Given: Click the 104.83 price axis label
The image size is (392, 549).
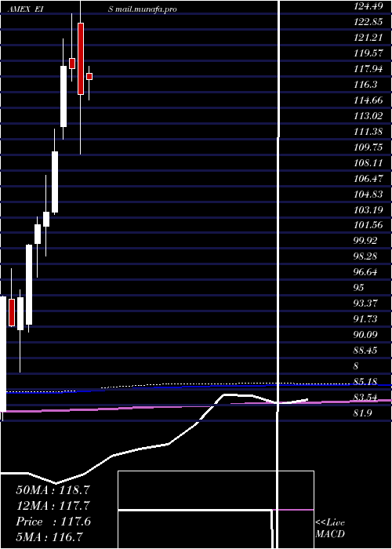Looking at the screenshot, I should pos(368,194).
